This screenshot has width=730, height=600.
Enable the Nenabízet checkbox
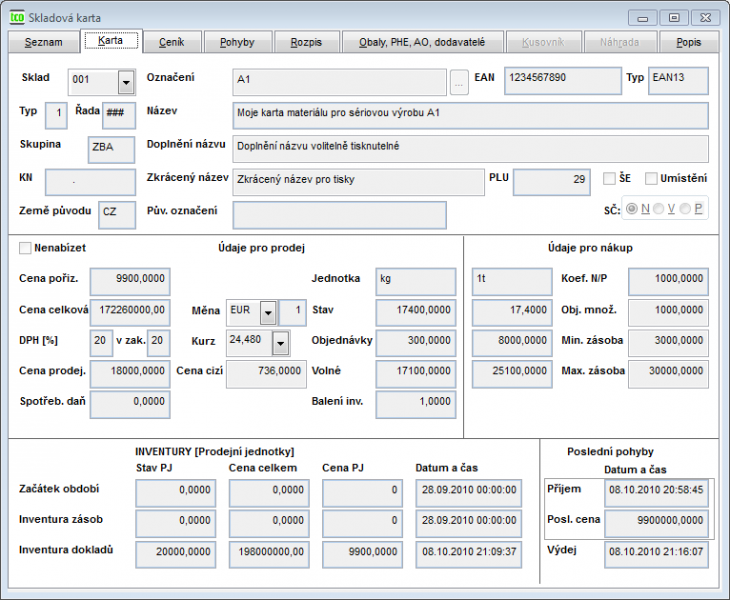(x=26, y=247)
